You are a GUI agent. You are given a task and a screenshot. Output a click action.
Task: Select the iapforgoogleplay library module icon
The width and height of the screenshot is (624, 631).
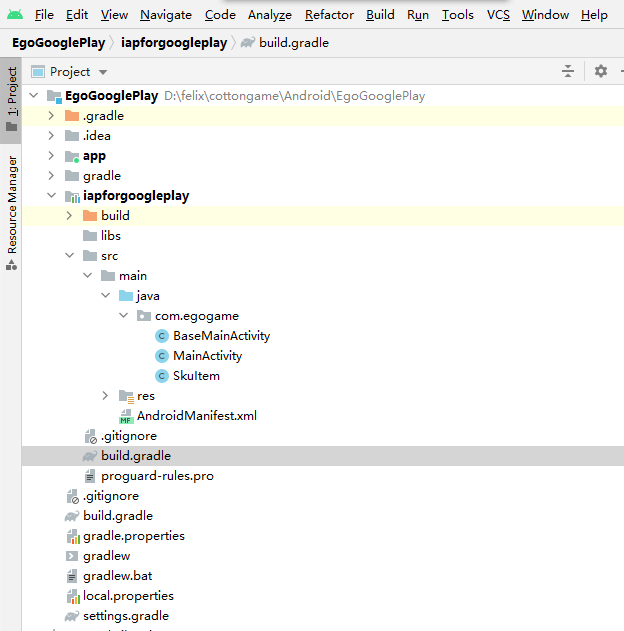point(72,196)
